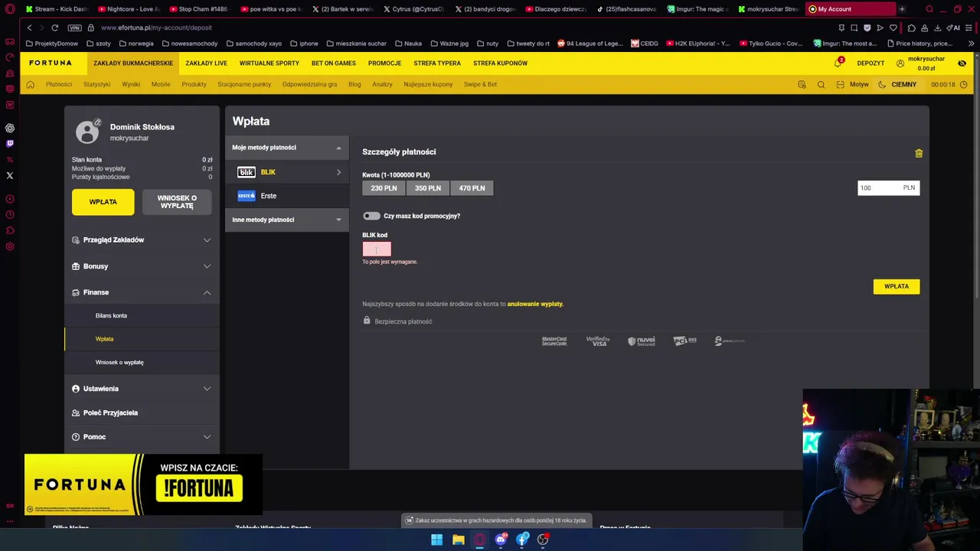Click the heart bookmark icon in address bar

[893, 28]
